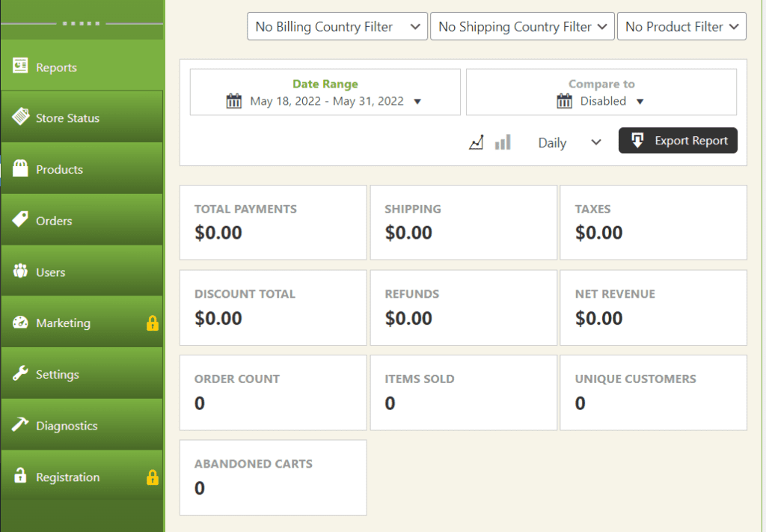This screenshot has height=532, width=766.
Task: Open the Products section in the sidebar
Action: coord(60,169)
